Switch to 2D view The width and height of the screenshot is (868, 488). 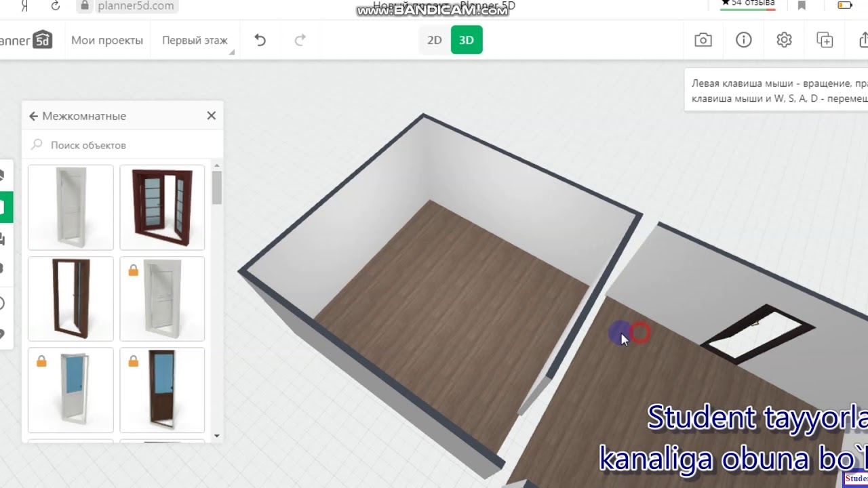435,40
